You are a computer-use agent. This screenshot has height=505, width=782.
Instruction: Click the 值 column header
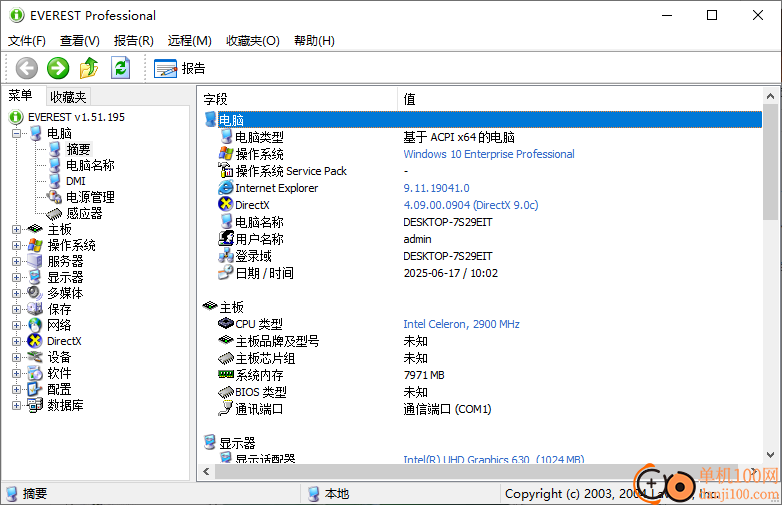[x=580, y=99]
